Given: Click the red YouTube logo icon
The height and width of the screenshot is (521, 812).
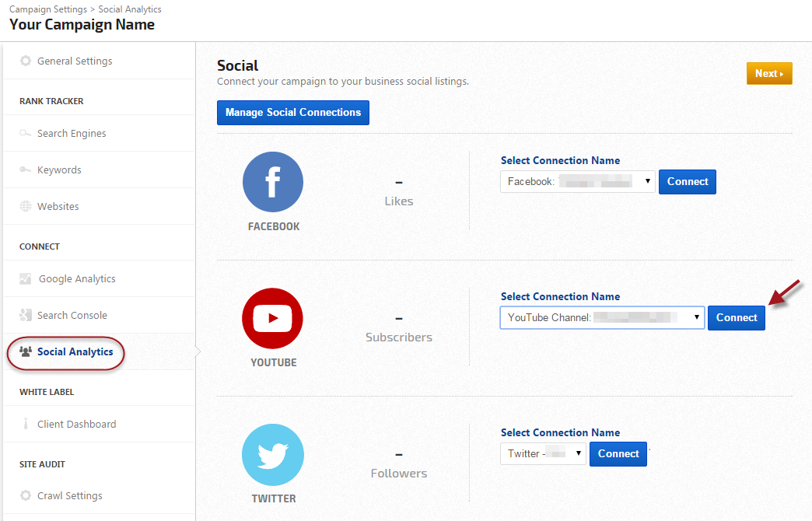Looking at the screenshot, I should click(x=273, y=318).
